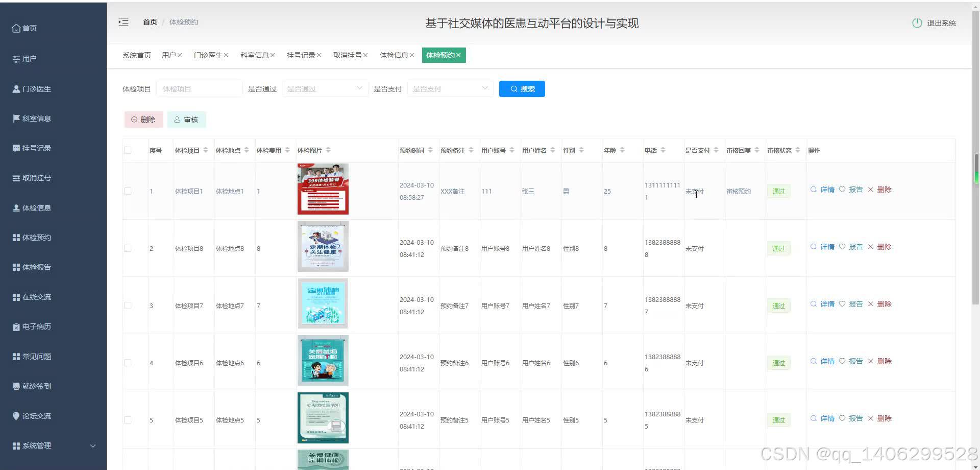Open the 定期体检关注健康 image in row 2
This screenshot has height=470, width=980.
click(323, 246)
